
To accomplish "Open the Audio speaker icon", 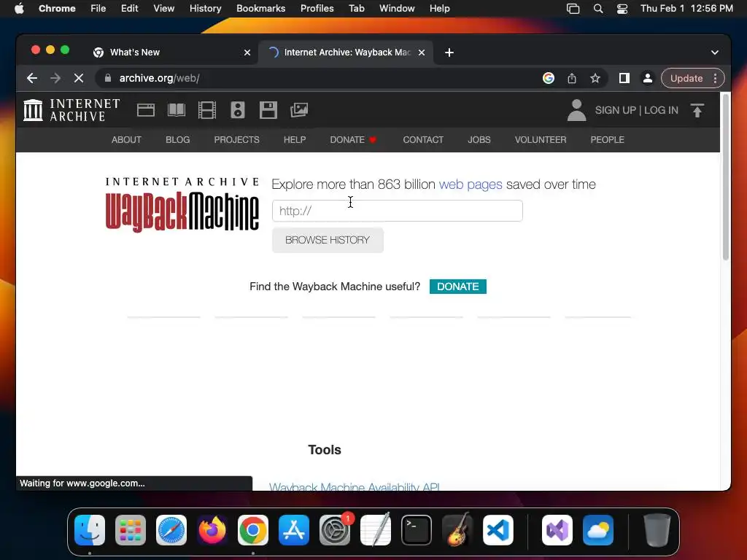I will pos(238,110).
